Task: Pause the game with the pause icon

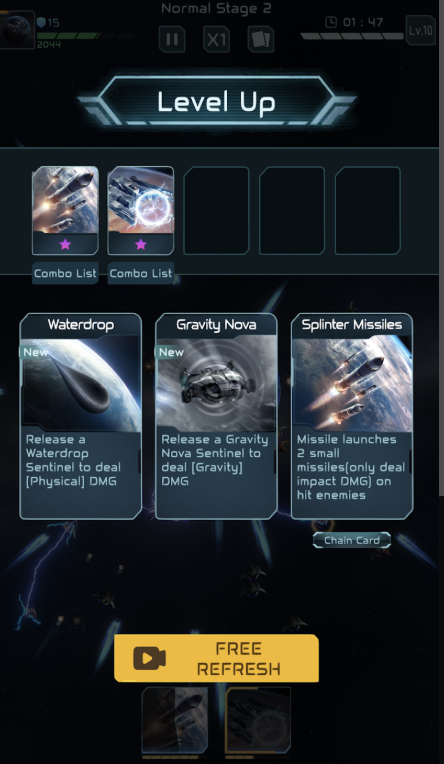Action: (172, 39)
